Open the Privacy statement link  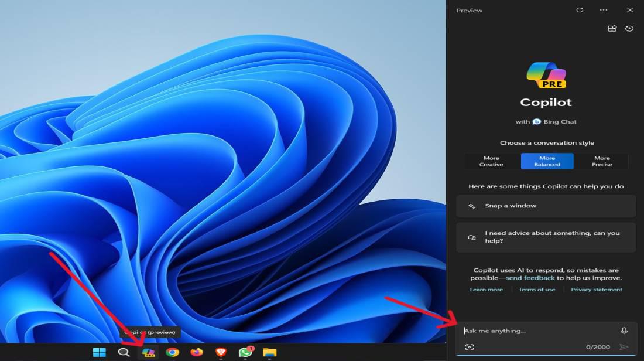[x=596, y=290]
